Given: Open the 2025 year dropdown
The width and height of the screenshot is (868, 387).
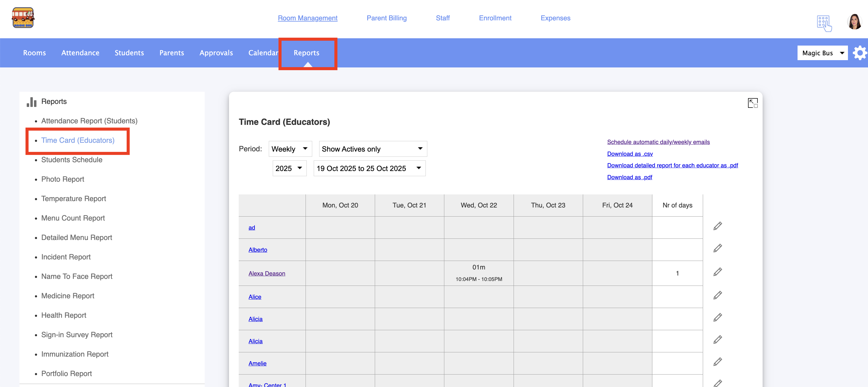Looking at the screenshot, I should pos(289,169).
